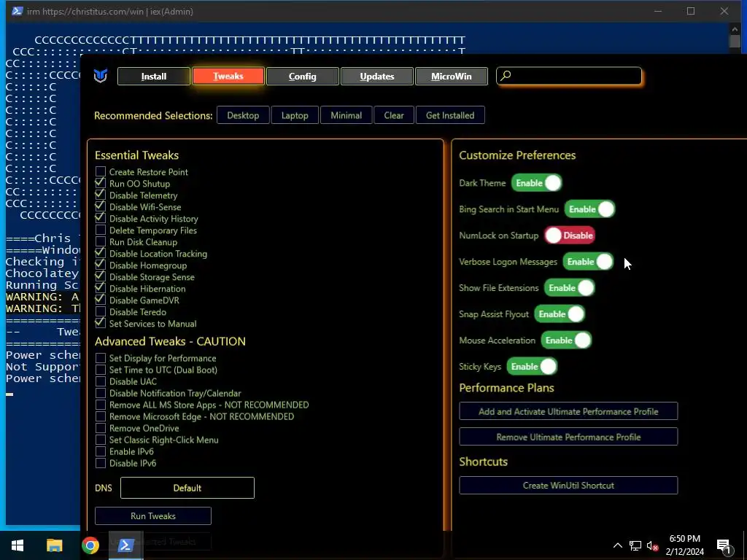Check Create Restore Point
Screen dimensions: 747x560
click(x=101, y=171)
